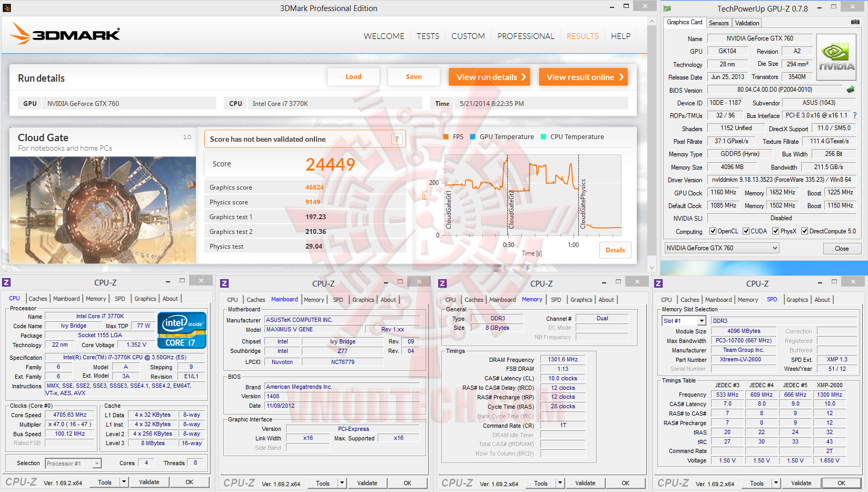Select the RESULTS menu item in 3DMark

(x=583, y=36)
